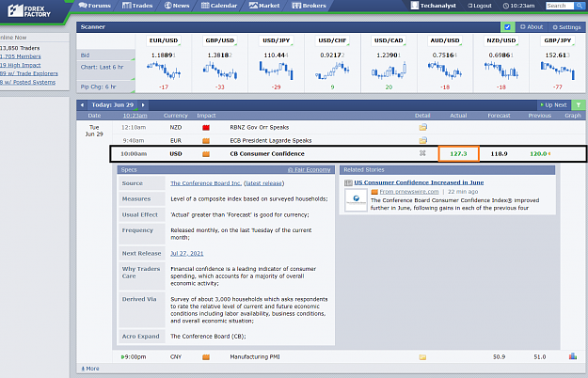Viewport: 588px width, 378px height.
Task: Click the impact icon for Manufacturing PMI
Action: 206,357
